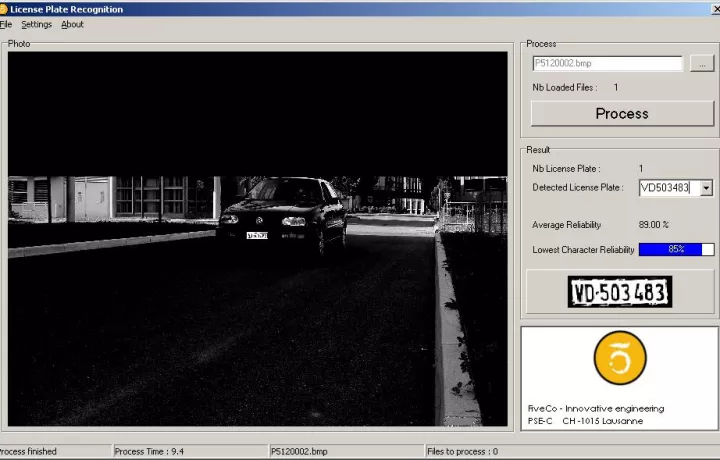Open the Settings menu
Viewport: 720px width, 460px height.
[37, 24]
